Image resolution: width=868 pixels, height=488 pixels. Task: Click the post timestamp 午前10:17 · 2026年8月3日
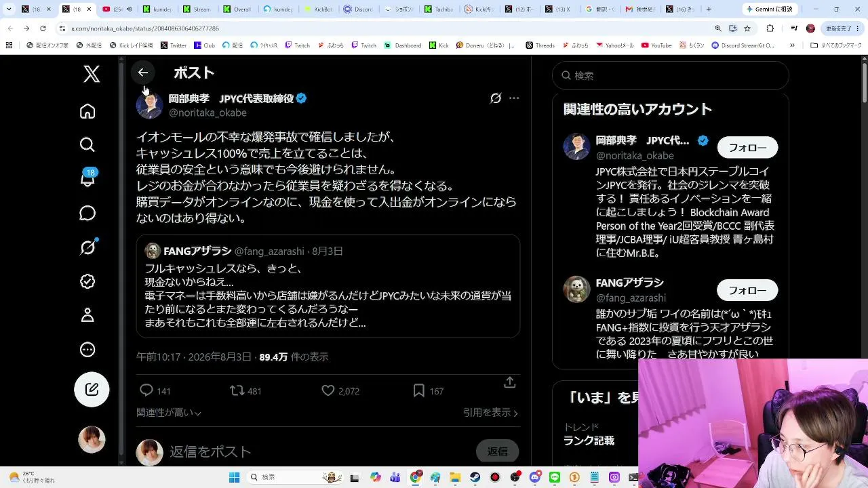coord(194,357)
